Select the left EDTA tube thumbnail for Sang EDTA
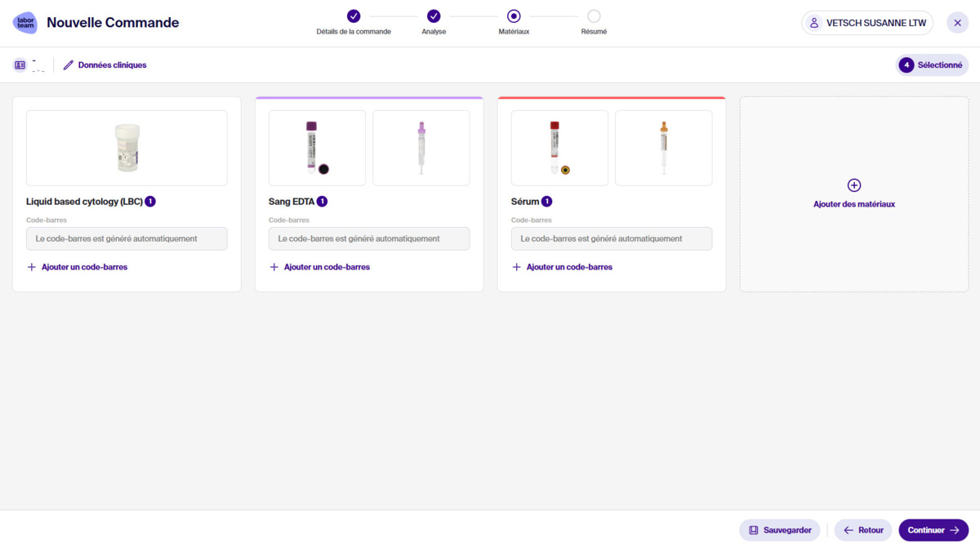980x548 pixels. [316, 148]
